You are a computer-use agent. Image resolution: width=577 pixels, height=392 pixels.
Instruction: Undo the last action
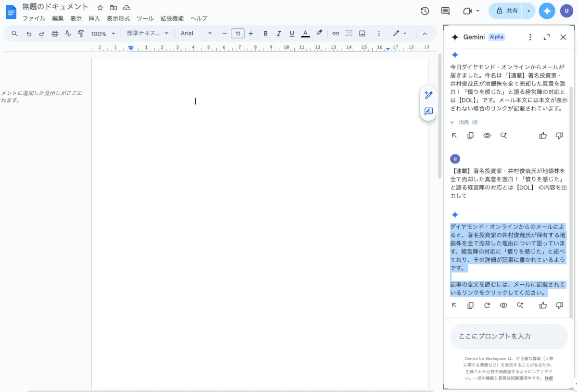tap(29, 34)
